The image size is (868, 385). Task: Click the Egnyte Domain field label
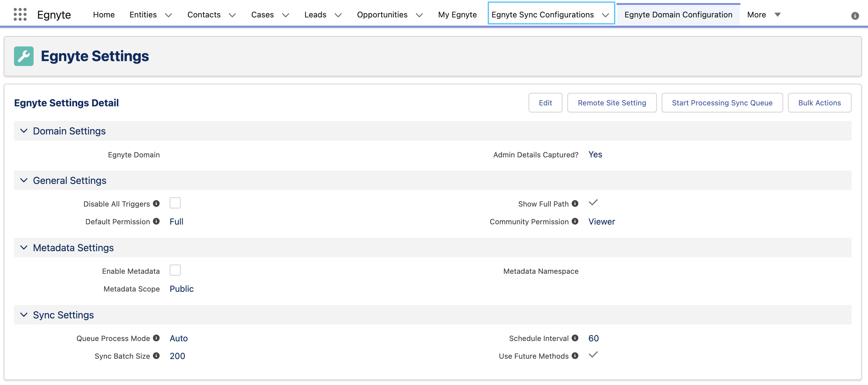point(134,155)
